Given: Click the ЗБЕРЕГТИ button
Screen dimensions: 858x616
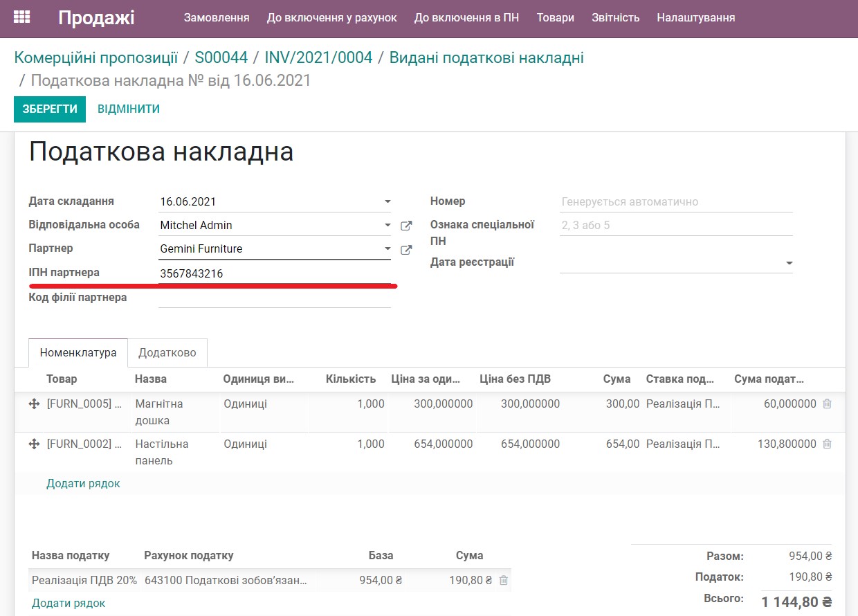Looking at the screenshot, I should click(x=49, y=109).
